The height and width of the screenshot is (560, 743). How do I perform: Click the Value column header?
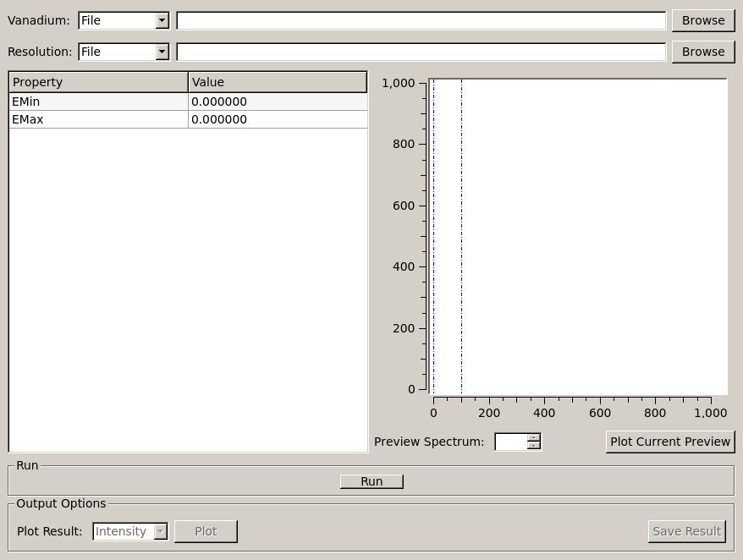pos(277,82)
